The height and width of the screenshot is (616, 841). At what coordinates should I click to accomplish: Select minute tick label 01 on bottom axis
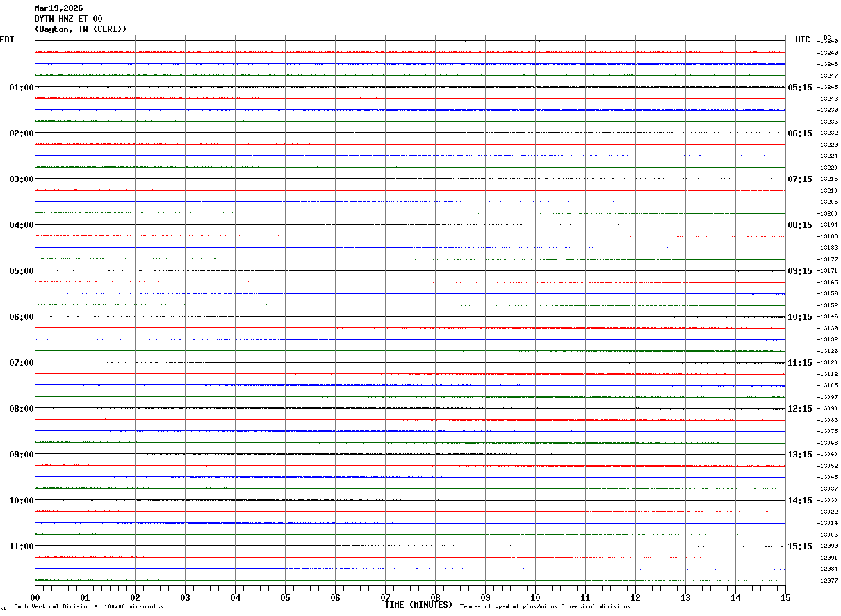(x=85, y=597)
